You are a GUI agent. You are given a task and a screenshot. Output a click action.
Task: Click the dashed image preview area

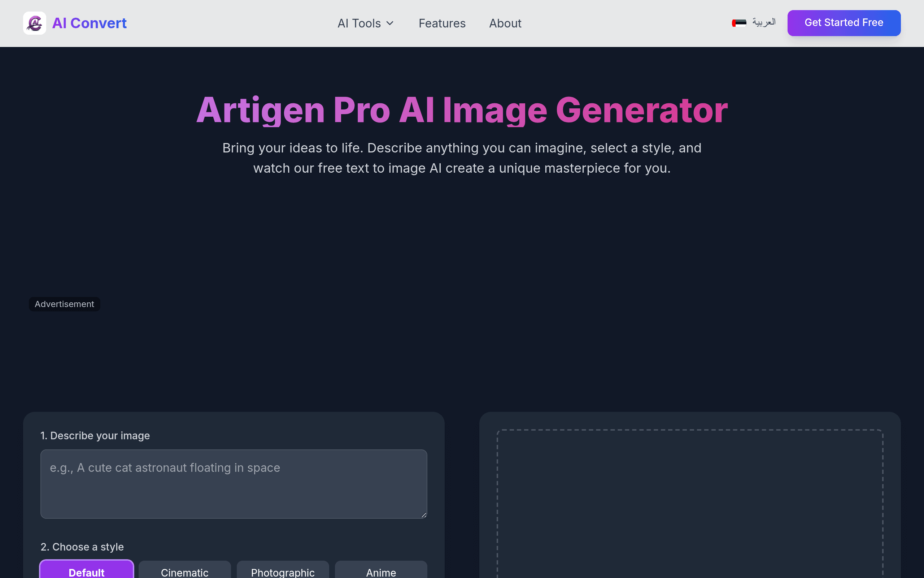pos(690,504)
